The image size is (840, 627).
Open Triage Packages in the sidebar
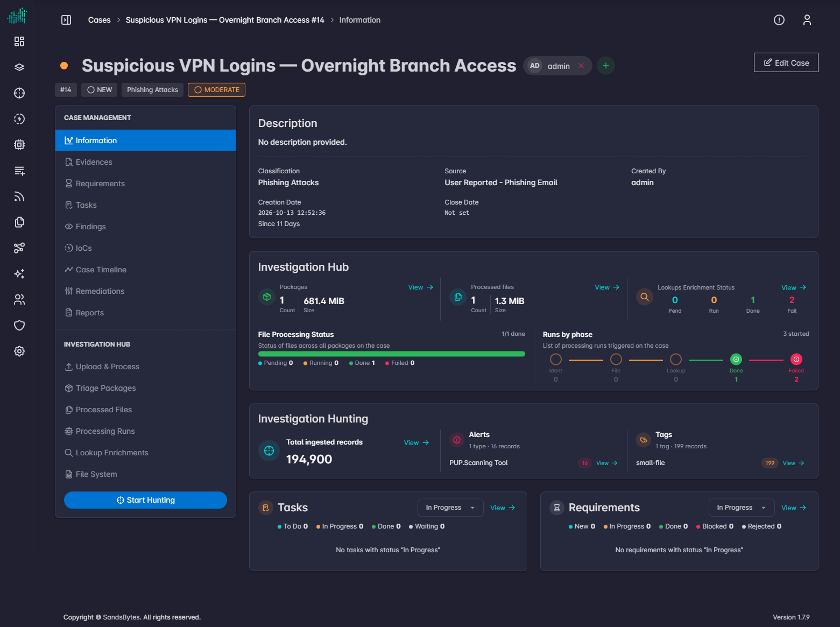point(145,388)
